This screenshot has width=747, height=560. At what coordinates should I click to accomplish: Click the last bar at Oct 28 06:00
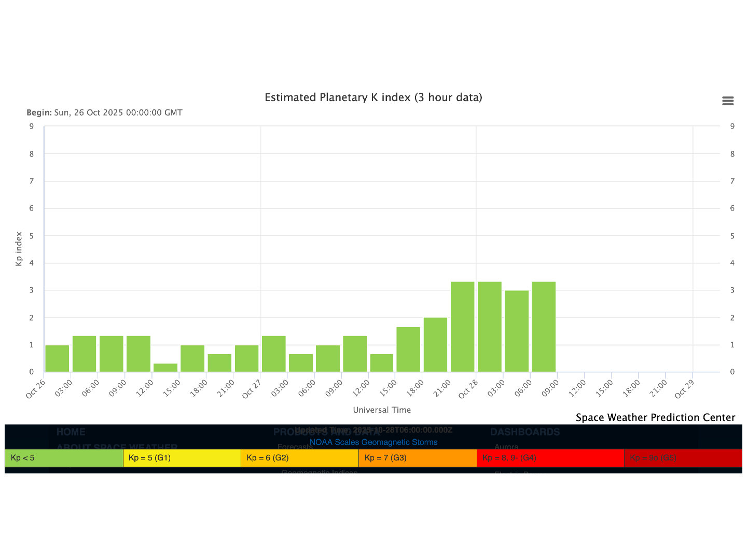pyautogui.click(x=544, y=327)
